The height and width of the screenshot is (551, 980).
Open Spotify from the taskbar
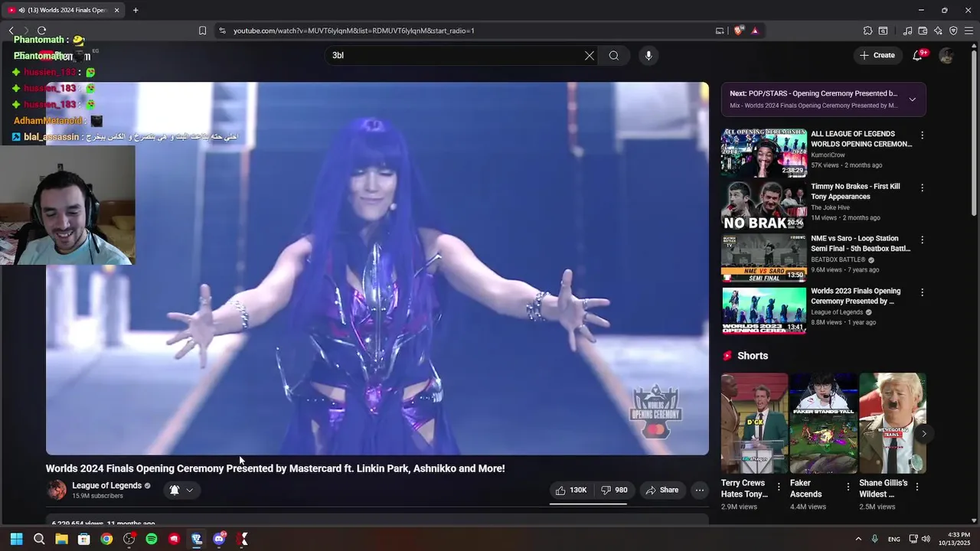coord(152,539)
